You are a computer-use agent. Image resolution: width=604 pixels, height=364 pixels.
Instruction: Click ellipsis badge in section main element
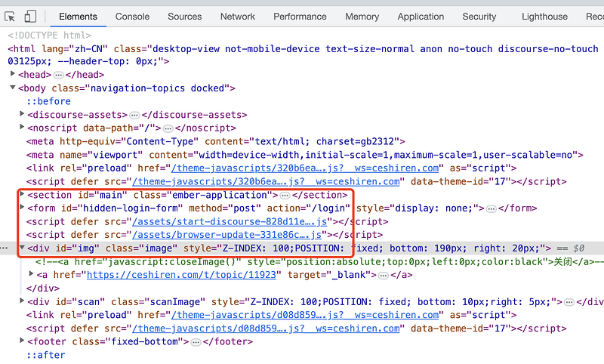pos(285,196)
